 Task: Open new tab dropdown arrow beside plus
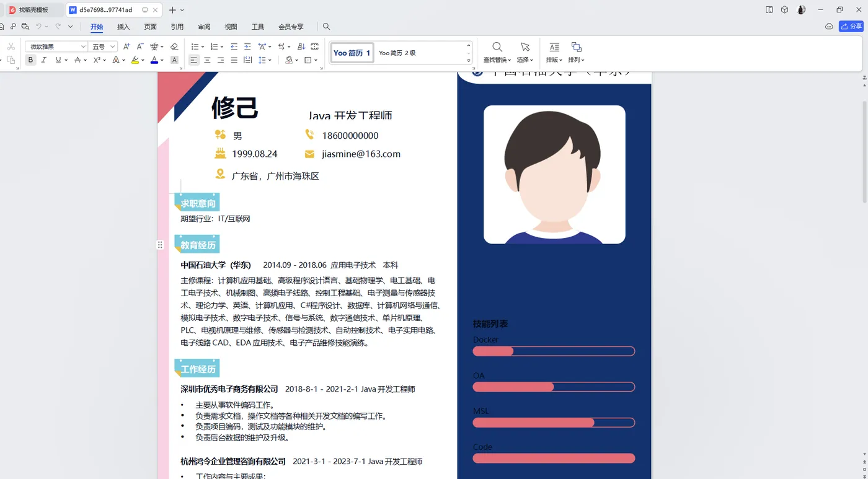pos(182,10)
